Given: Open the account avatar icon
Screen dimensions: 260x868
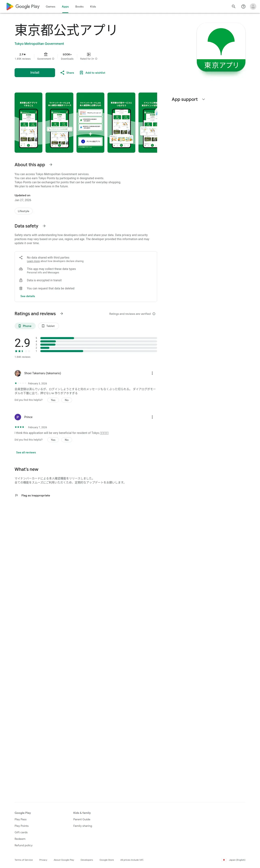Looking at the screenshot, I should coord(253,6).
